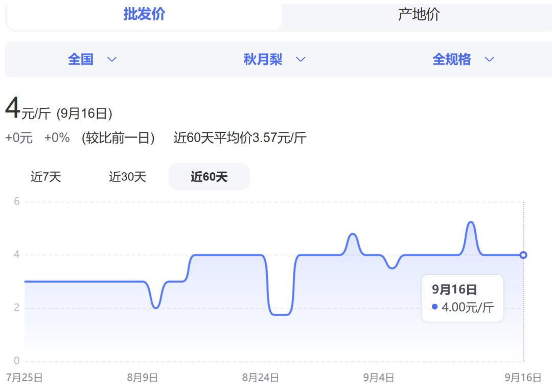Open the 产地价 tab
Image resolution: width=552 pixels, height=392 pixels.
tap(418, 14)
